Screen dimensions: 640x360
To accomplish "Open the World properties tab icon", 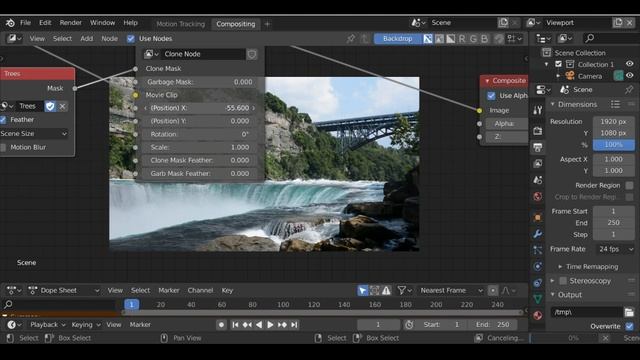I will 538,197.
